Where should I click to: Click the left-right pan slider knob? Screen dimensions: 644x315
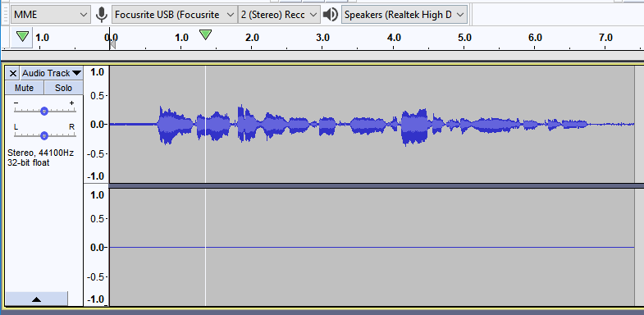tap(44, 135)
